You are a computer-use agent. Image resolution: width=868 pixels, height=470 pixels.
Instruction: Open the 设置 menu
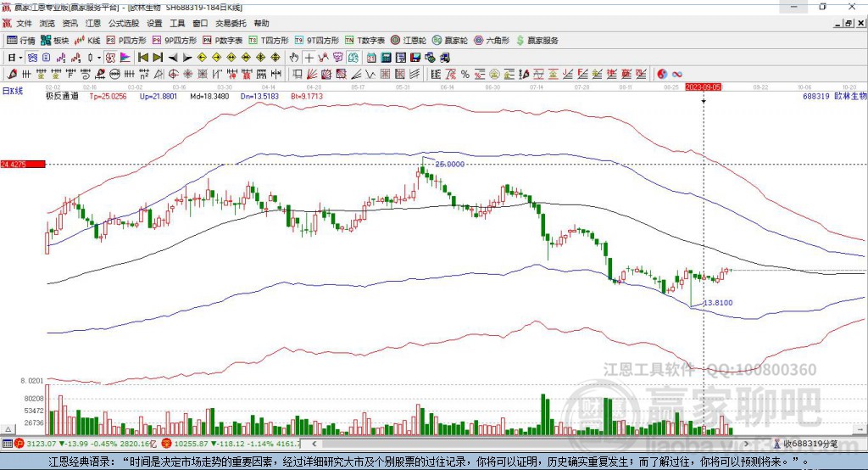tap(154, 23)
